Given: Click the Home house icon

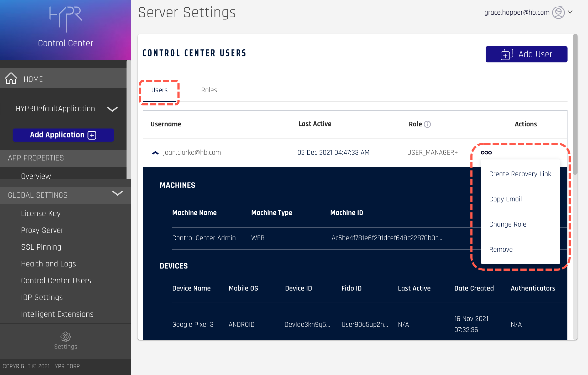Looking at the screenshot, I should click(x=11, y=78).
